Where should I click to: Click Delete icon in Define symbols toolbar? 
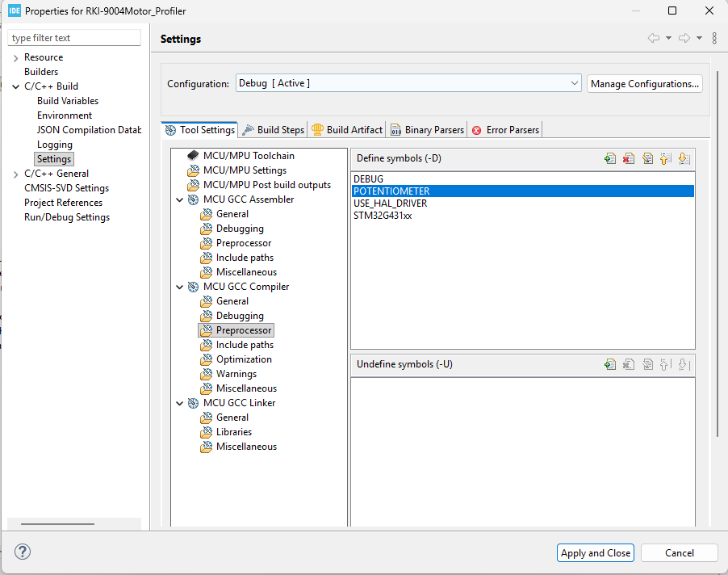point(629,159)
